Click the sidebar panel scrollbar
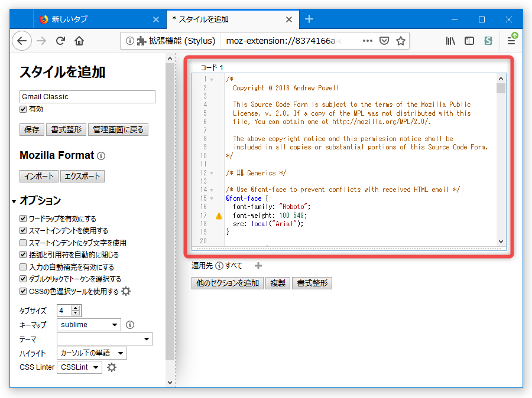The height and width of the screenshot is (398, 532). 170,212
